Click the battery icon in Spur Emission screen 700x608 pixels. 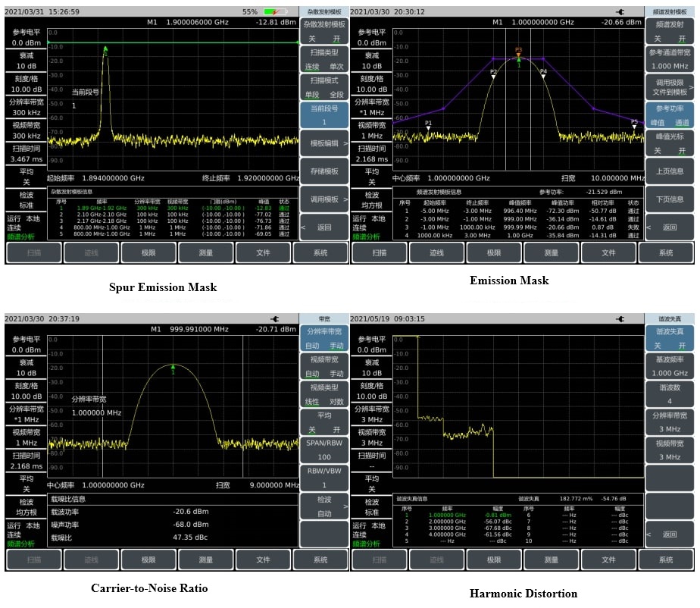point(275,12)
